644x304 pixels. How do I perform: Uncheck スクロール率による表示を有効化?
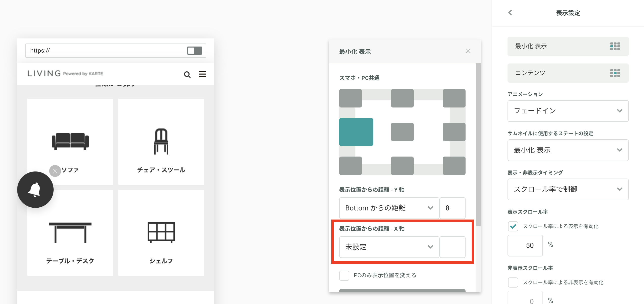pyautogui.click(x=513, y=226)
